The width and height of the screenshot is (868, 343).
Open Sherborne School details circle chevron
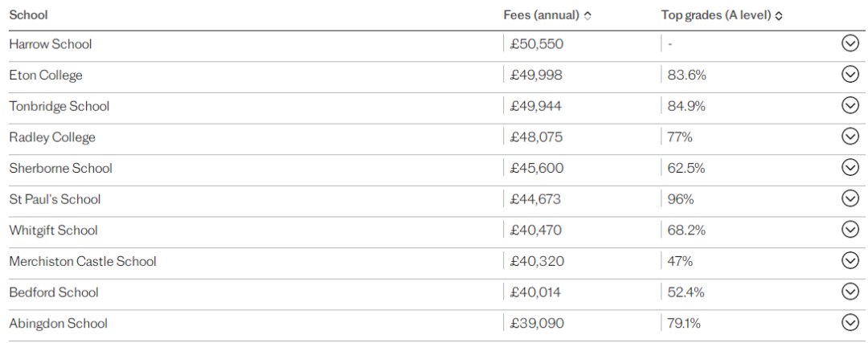click(x=850, y=167)
